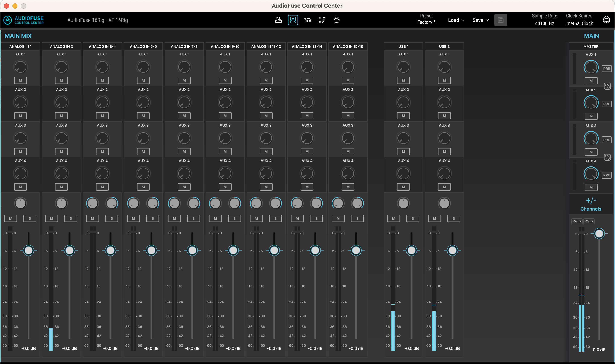Click the Analog In 1 pan knob

pyautogui.click(x=20, y=203)
